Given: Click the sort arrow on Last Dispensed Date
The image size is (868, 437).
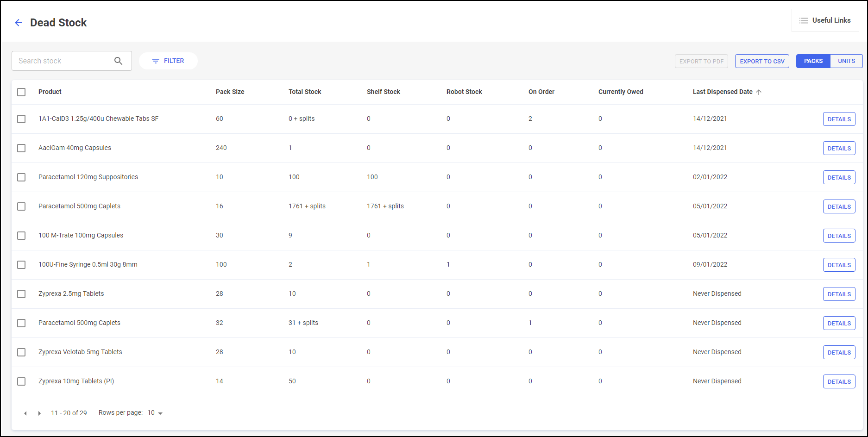Looking at the screenshot, I should point(759,92).
